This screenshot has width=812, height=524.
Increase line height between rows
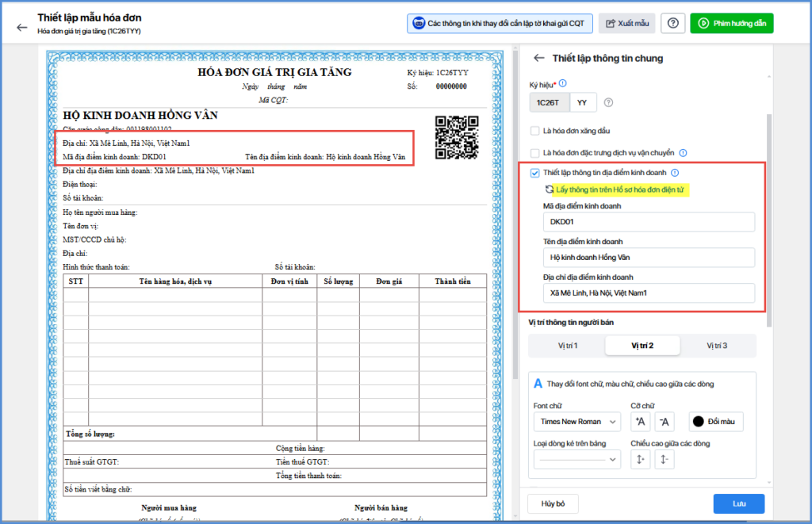[x=641, y=459]
